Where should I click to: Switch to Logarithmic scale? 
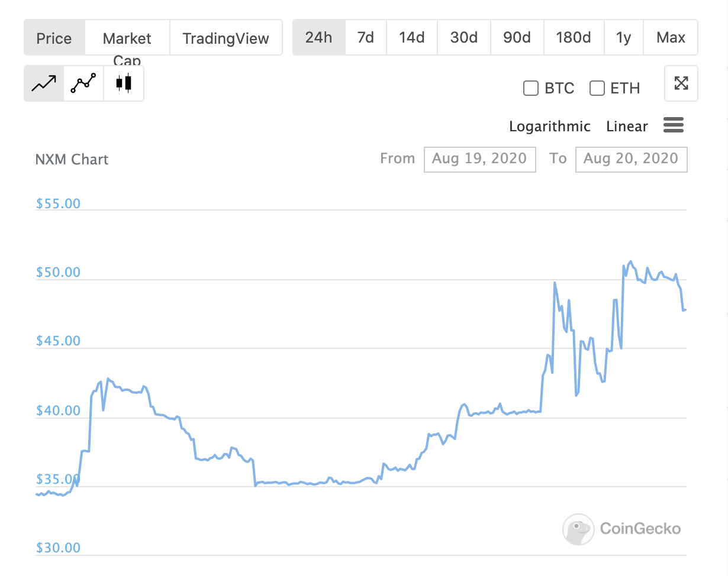[x=549, y=127]
